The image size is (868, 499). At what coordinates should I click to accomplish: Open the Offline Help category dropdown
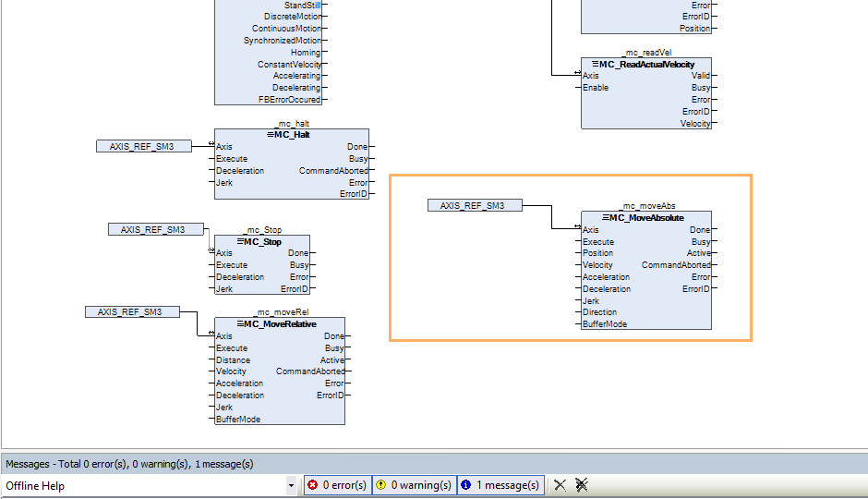(291, 485)
